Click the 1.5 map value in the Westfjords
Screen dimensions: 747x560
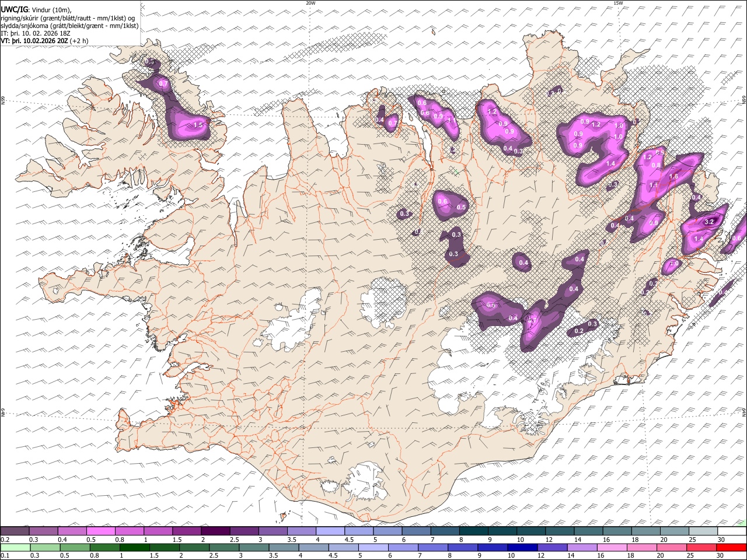[x=198, y=125]
